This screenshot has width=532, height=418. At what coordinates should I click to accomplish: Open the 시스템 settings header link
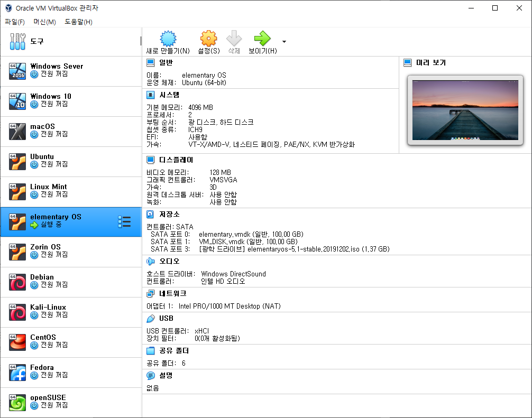coord(169,95)
